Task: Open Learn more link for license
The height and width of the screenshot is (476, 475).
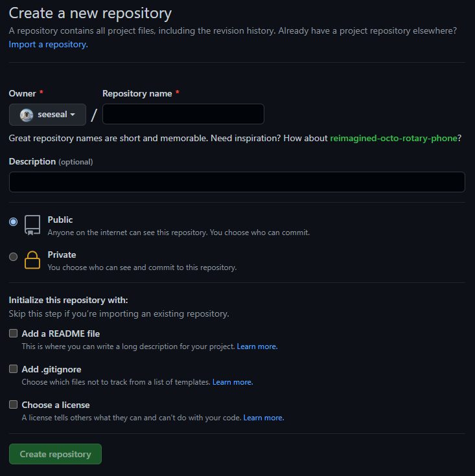Action: tap(264, 418)
